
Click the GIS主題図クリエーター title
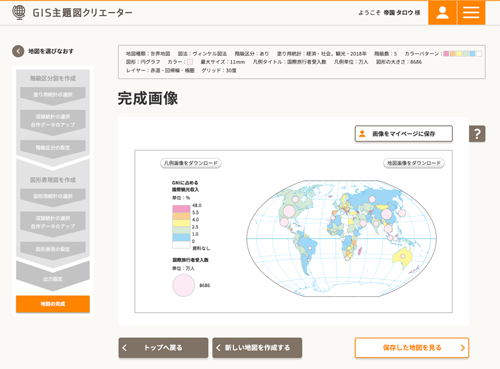point(82,13)
